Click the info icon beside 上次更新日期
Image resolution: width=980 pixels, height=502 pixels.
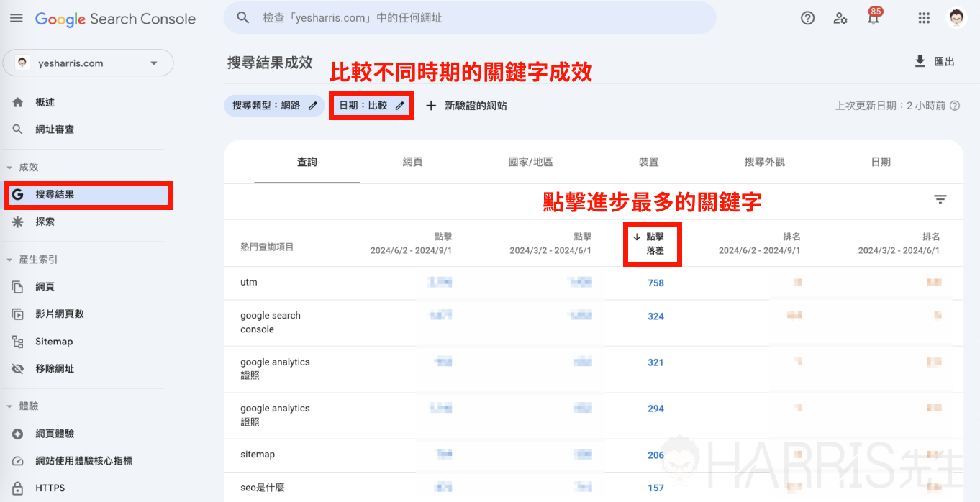(x=955, y=105)
